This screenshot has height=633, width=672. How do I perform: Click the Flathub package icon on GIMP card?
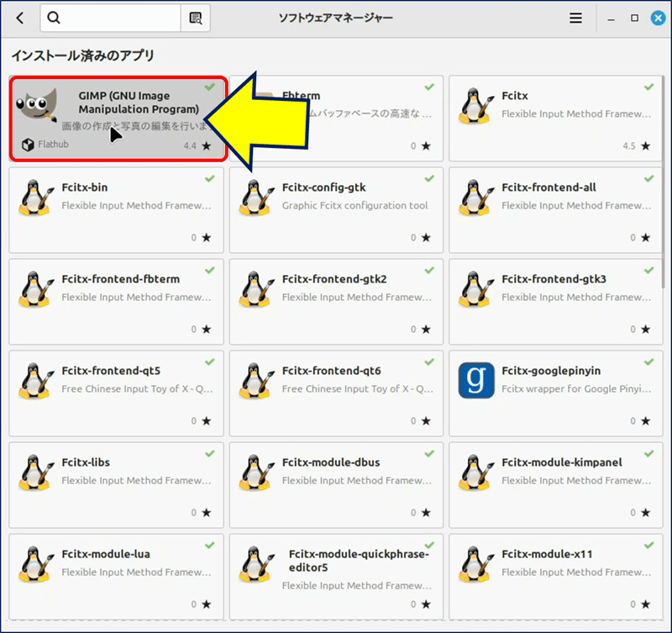(x=28, y=145)
